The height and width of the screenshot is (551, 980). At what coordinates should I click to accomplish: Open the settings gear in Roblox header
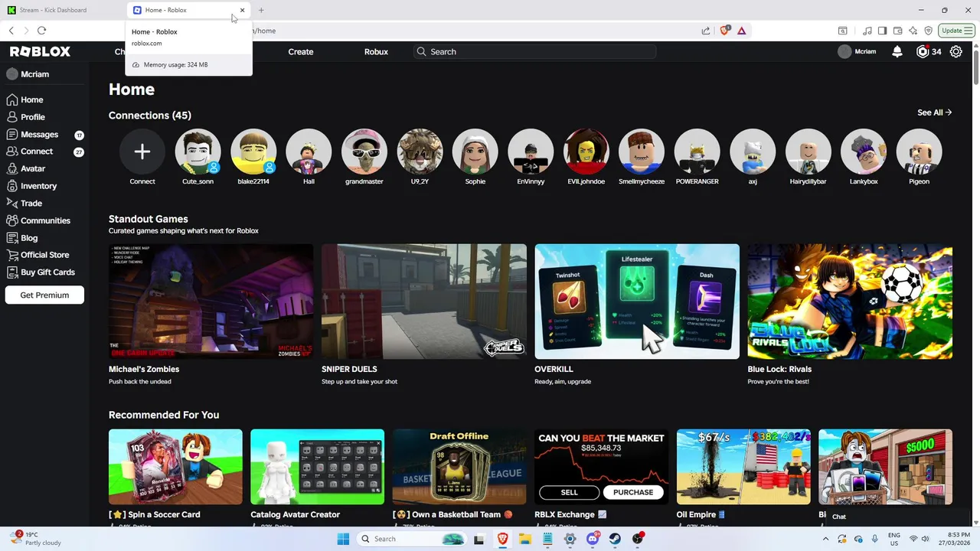click(x=956, y=51)
